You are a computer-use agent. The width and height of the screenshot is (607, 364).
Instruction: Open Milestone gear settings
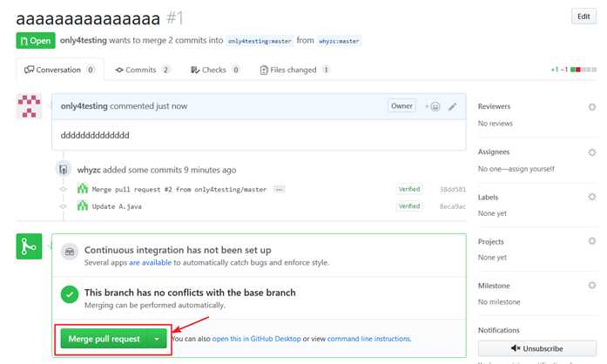(x=592, y=286)
